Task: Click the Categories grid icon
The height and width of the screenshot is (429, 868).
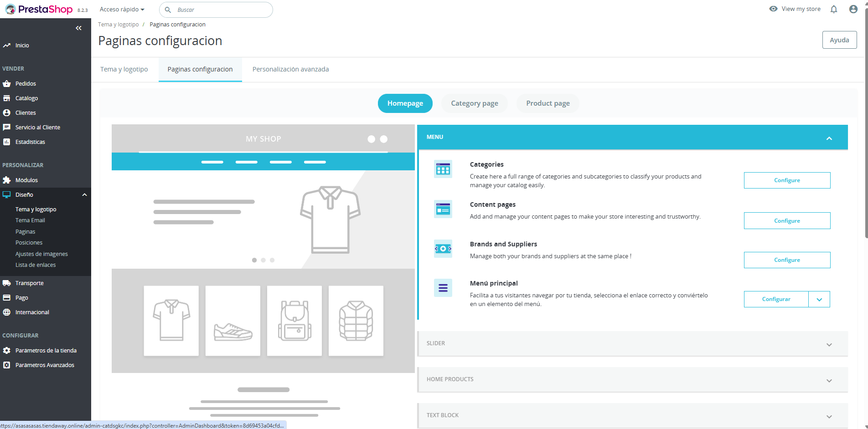Action: pyautogui.click(x=443, y=169)
